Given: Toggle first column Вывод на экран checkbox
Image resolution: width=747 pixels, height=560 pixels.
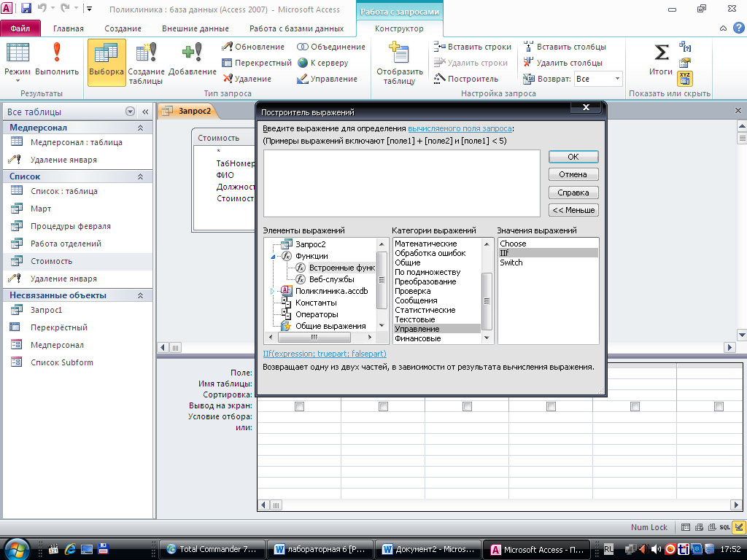Looking at the screenshot, I should click(x=299, y=406).
